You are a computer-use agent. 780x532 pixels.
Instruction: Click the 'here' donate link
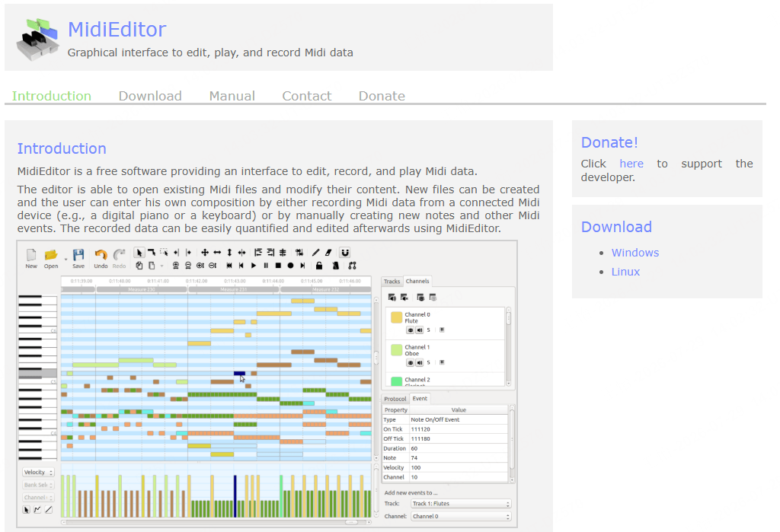tap(631, 164)
